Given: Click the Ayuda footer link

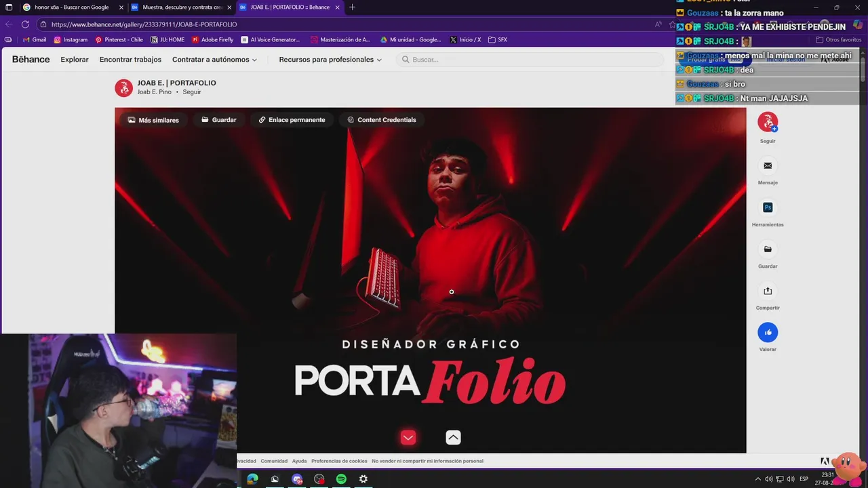Looking at the screenshot, I should tap(299, 461).
